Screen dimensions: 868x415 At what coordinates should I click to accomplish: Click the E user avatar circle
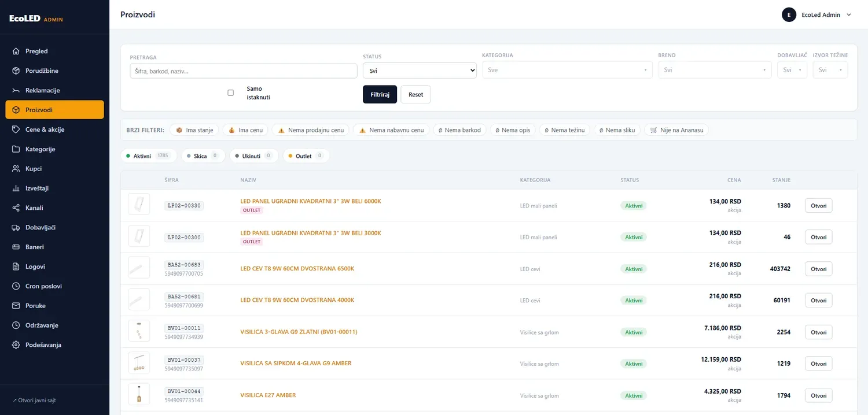click(x=789, y=15)
